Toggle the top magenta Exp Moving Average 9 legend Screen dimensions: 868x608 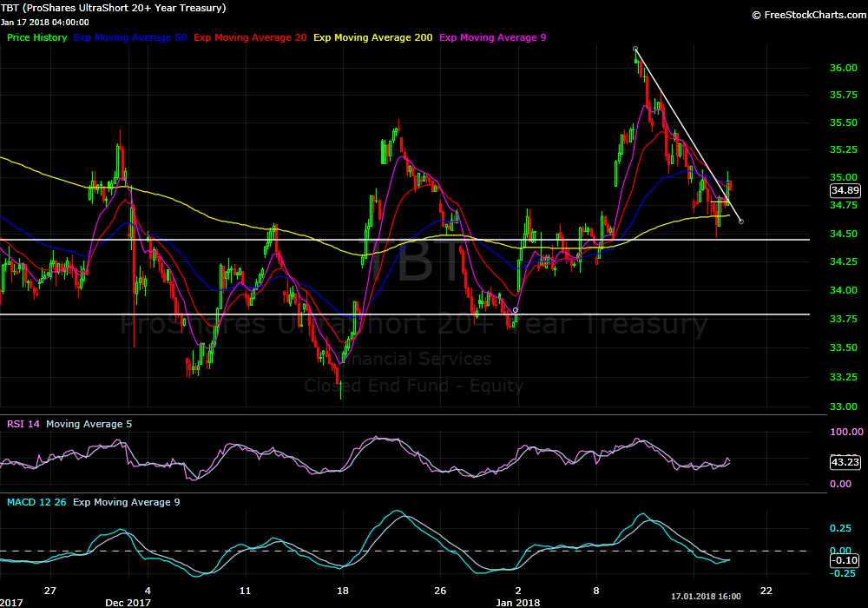493,37
